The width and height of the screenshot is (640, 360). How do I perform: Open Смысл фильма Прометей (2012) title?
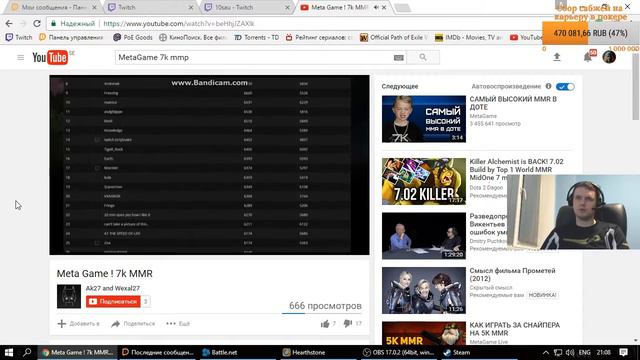pos(512,275)
